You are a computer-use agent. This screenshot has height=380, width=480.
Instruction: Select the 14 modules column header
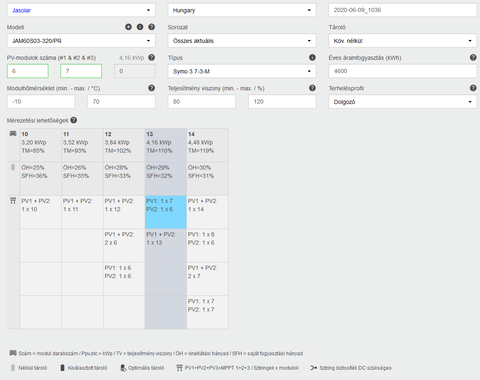point(207,145)
